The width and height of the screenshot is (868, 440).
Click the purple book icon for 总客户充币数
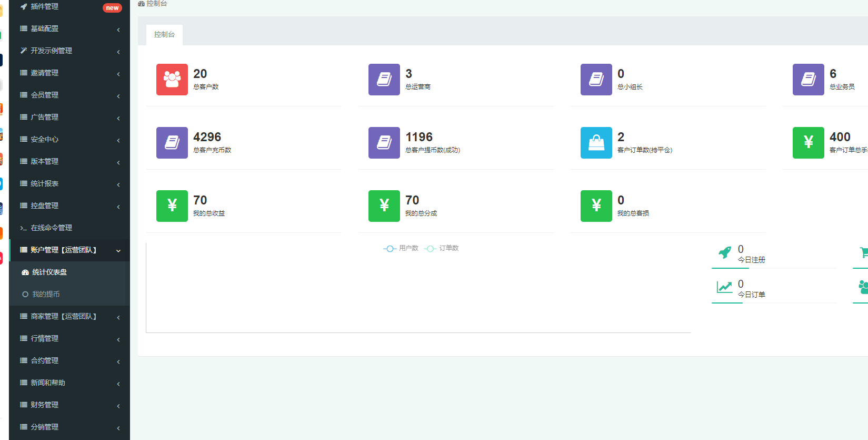tap(172, 143)
